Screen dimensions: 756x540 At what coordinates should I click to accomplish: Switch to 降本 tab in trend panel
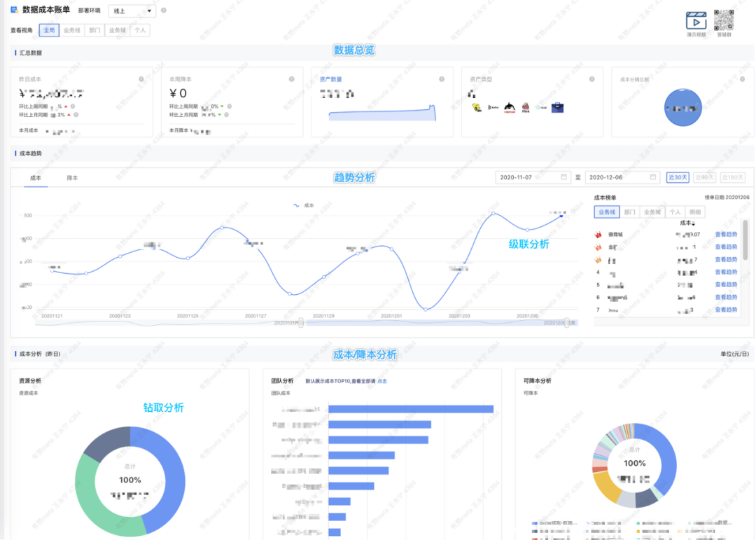coord(72,178)
